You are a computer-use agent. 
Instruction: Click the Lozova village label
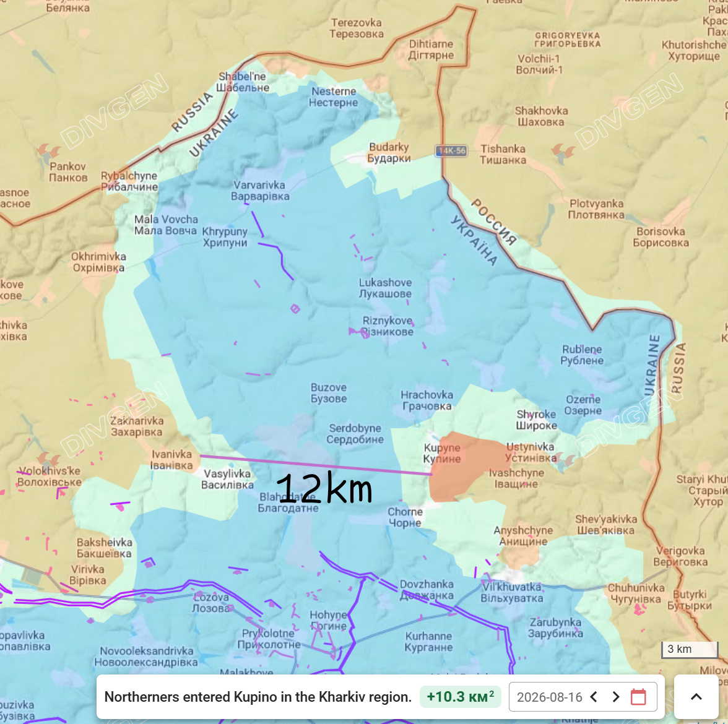[x=210, y=603]
